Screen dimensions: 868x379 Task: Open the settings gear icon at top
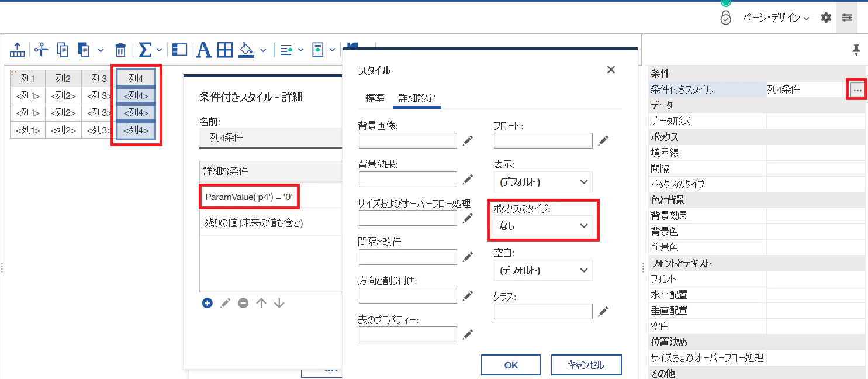[826, 18]
